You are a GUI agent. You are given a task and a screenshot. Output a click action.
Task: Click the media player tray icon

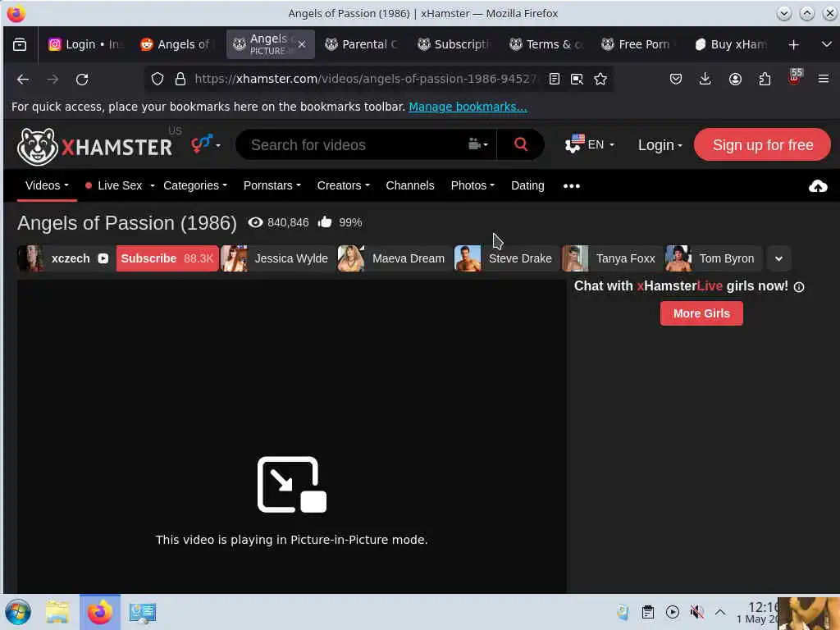pyautogui.click(x=673, y=612)
